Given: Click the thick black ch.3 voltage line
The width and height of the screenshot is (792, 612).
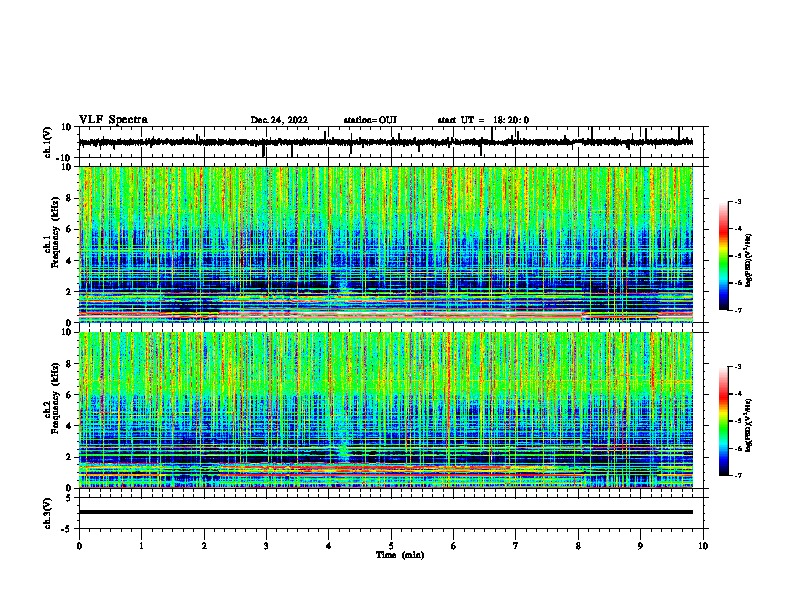Looking at the screenshot, I should click(386, 512).
